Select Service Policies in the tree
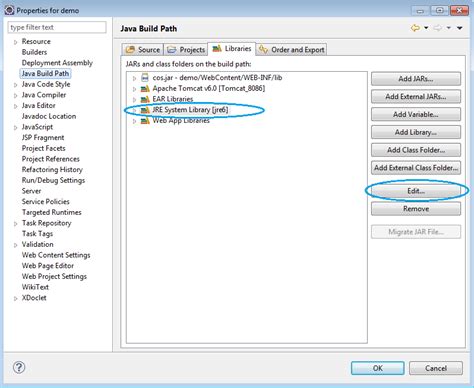 point(45,202)
